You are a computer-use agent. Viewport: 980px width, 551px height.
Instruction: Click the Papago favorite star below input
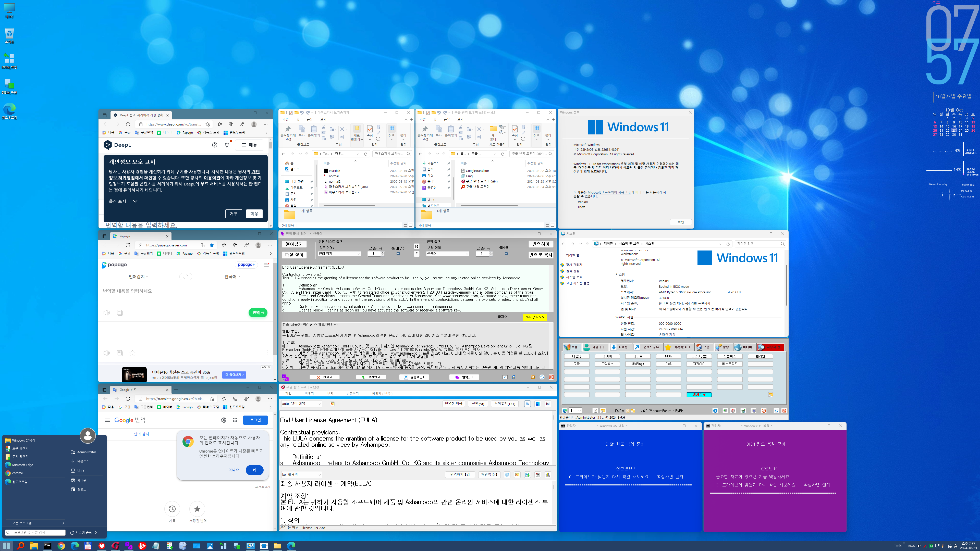[132, 353]
